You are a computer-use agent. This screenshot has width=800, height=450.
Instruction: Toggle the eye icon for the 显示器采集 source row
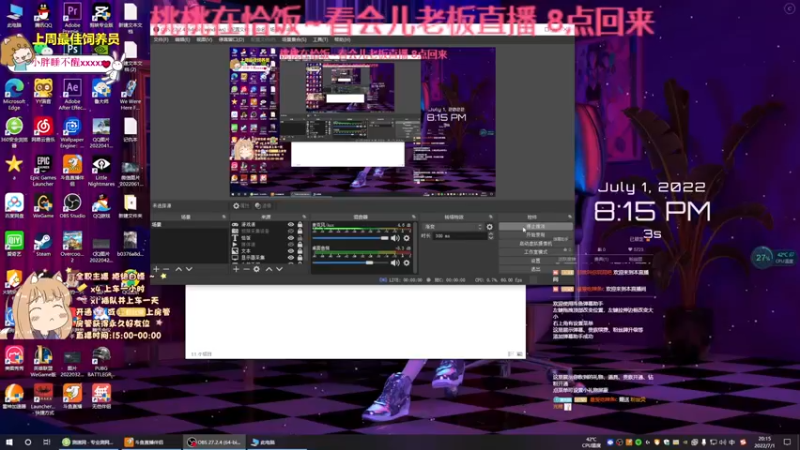pyautogui.click(x=291, y=258)
